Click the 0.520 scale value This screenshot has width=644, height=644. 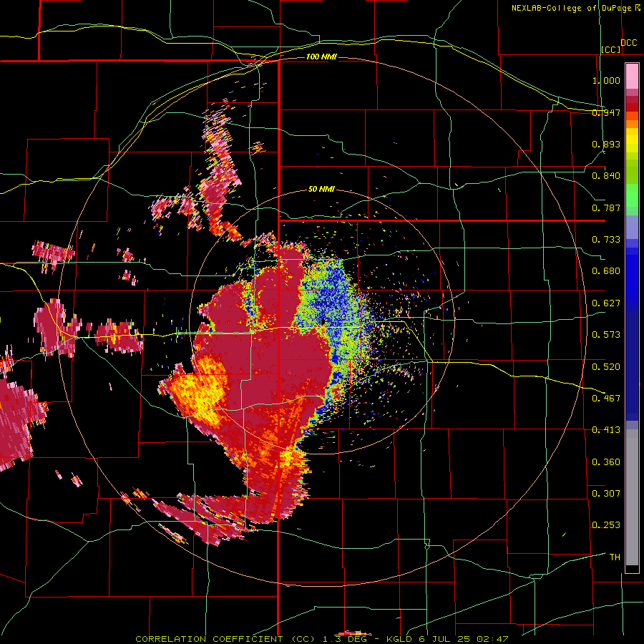(606, 367)
